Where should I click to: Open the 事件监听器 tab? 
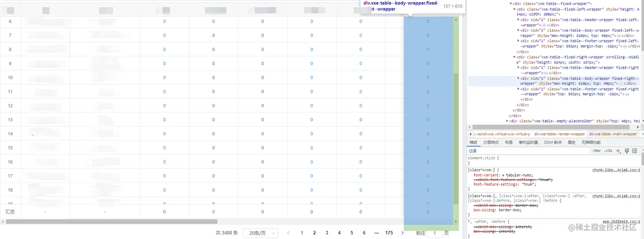pos(528,143)
